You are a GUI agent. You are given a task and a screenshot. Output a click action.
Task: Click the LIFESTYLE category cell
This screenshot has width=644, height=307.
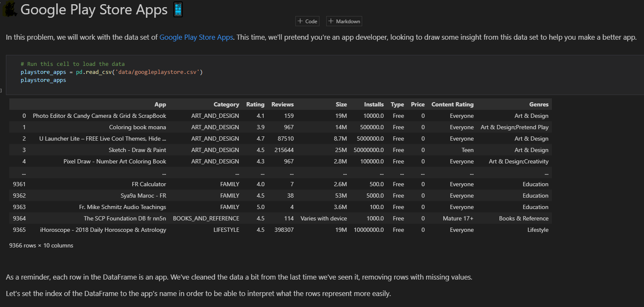click(x=226, y=230)
